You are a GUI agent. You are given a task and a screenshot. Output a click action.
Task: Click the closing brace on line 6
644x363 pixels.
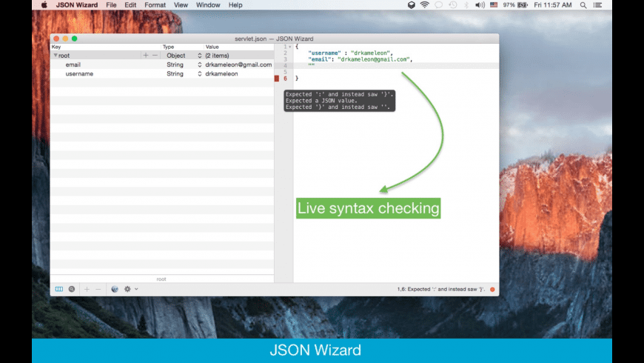pyautogui.click(x=297, y=78)
